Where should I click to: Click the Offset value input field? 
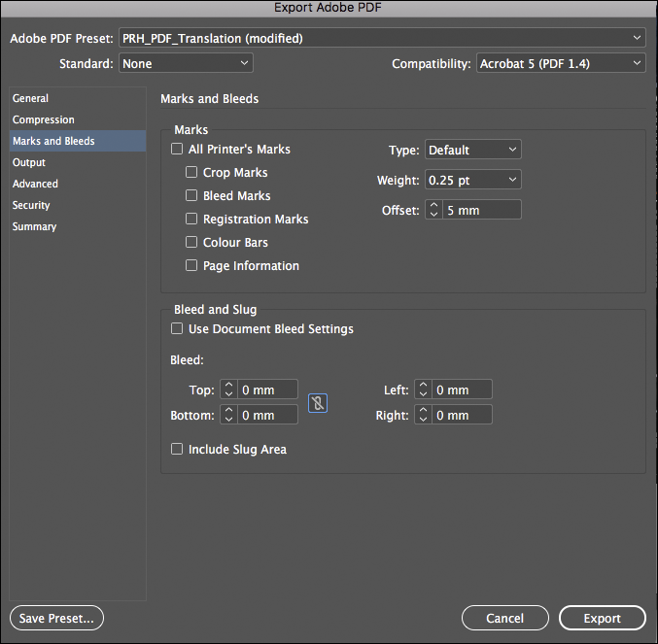(482, 210)
